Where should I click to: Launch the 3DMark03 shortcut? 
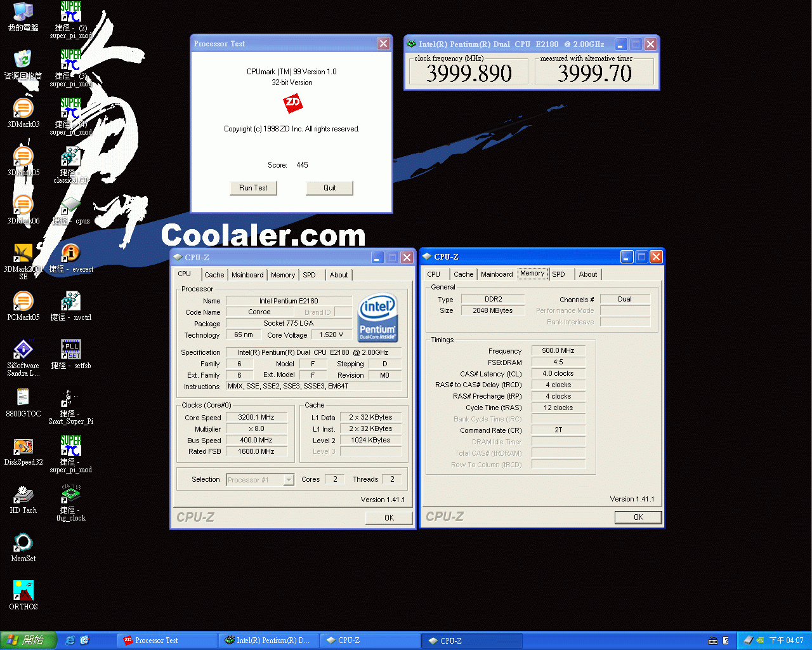[x=23, y=114]
